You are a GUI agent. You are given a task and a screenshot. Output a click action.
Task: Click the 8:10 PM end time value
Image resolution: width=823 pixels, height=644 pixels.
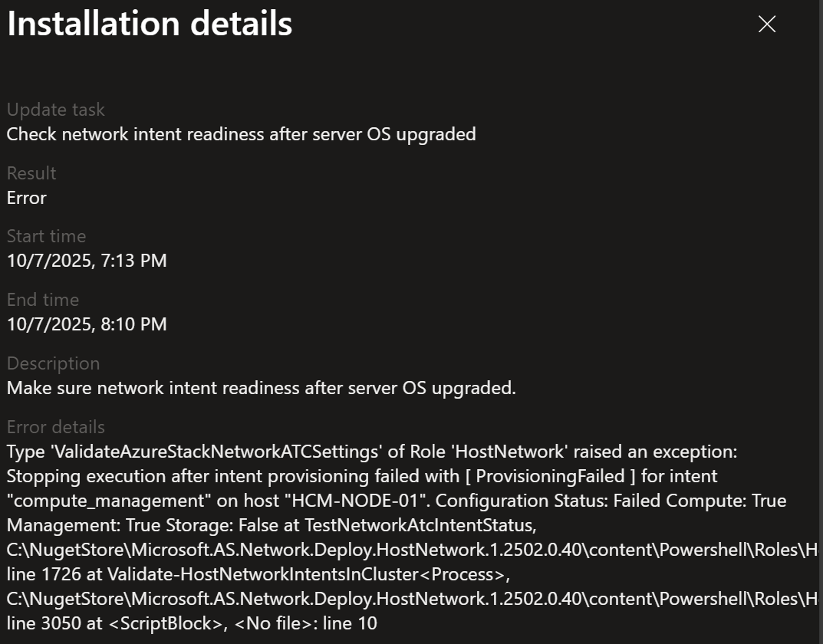pos(86,324)
